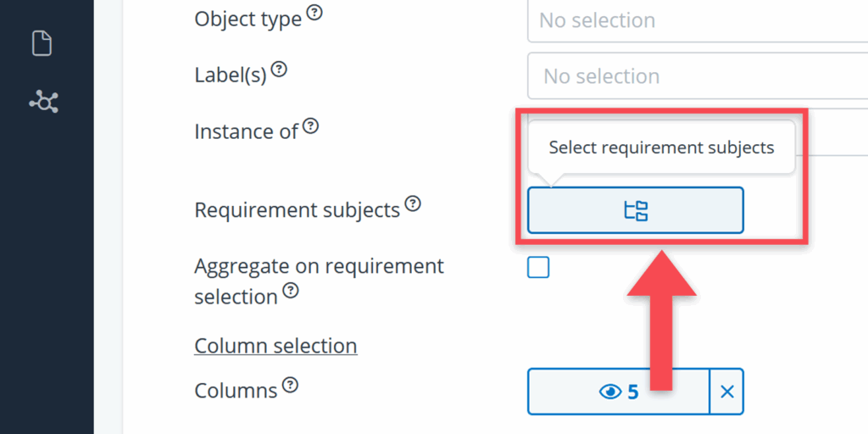Click the Column selection heading
The height and width of the screenshot is (434, 868).
pyautogui.click(x=275, y=346)
